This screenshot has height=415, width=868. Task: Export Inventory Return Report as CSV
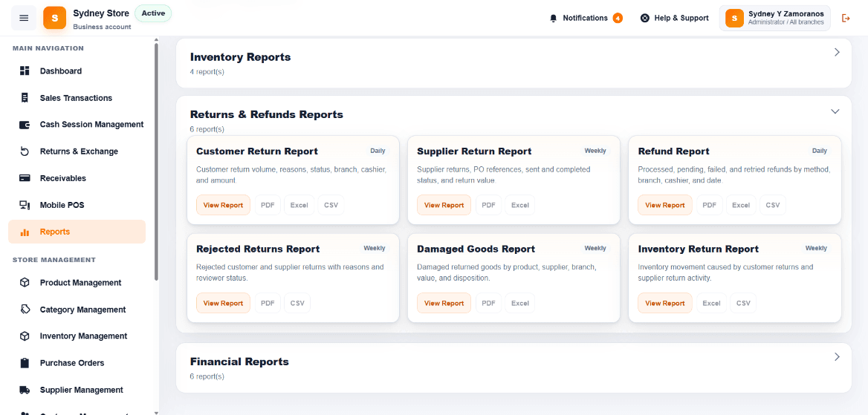[743, 303]
